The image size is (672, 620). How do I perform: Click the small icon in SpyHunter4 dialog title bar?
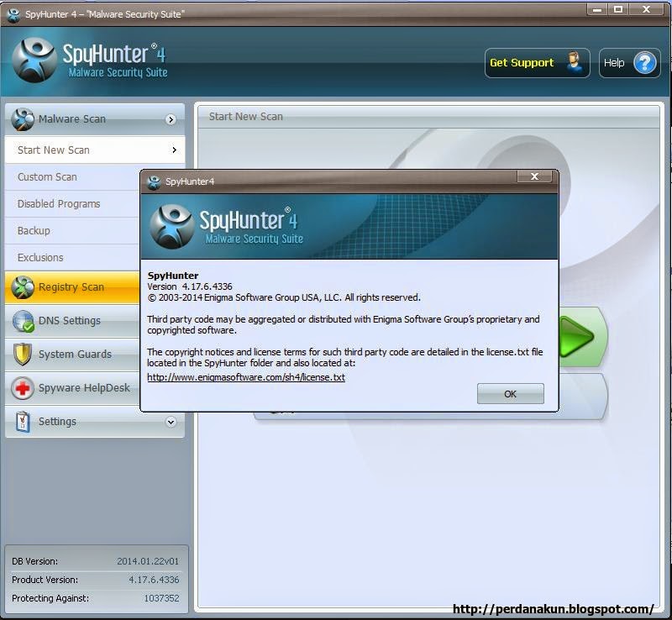(154, 181)
